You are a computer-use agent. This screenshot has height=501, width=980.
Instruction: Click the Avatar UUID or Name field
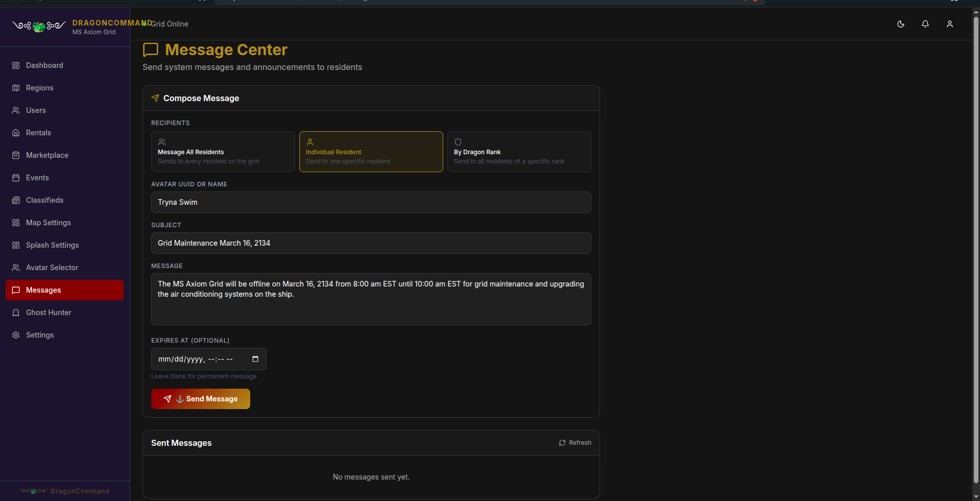tap(371, 202)
